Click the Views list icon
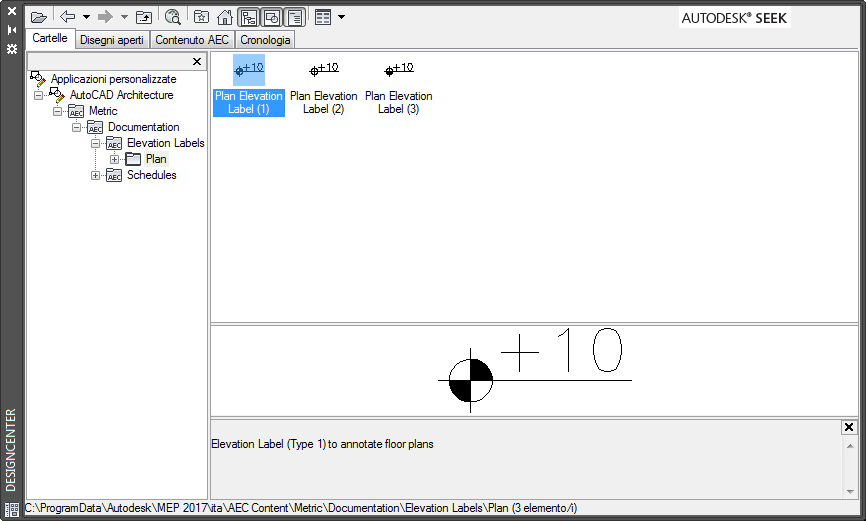Image resolution: width=866 pixels, height=521 pixels. 323,18
